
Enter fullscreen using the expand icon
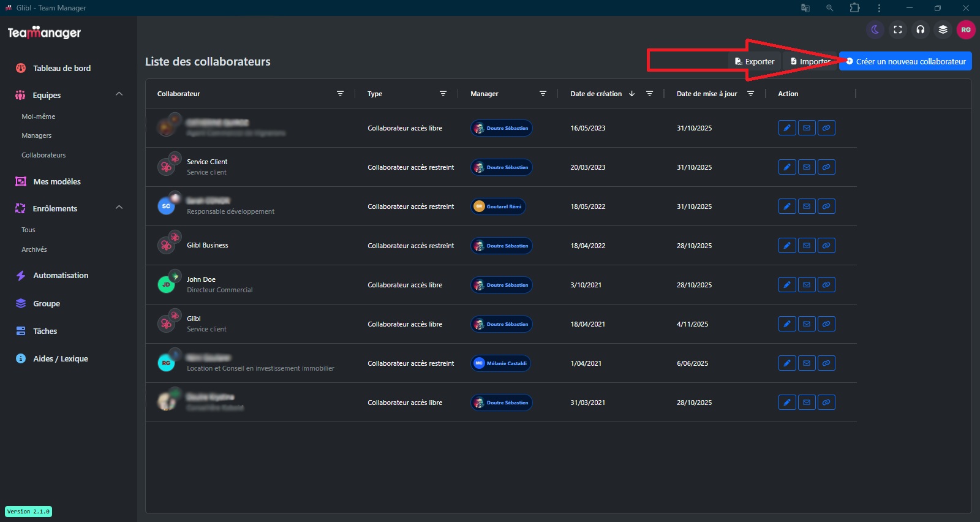[x=898, y=29]
